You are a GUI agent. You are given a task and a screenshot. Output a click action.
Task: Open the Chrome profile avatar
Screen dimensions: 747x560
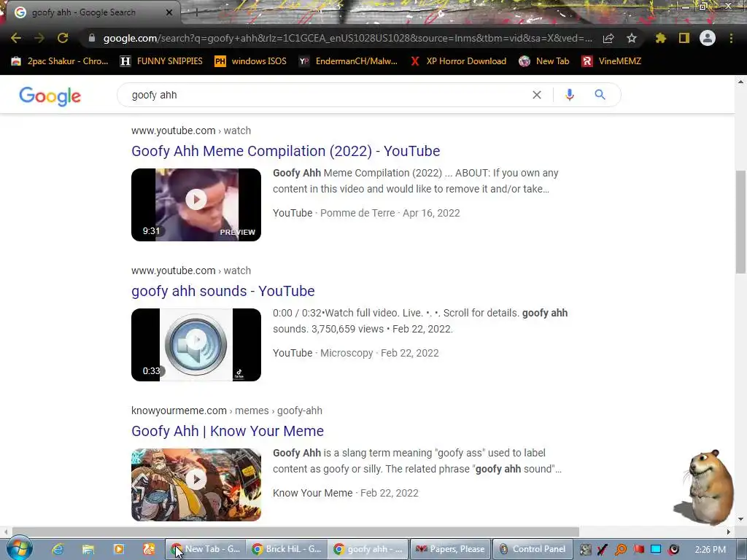pos(708,38)
